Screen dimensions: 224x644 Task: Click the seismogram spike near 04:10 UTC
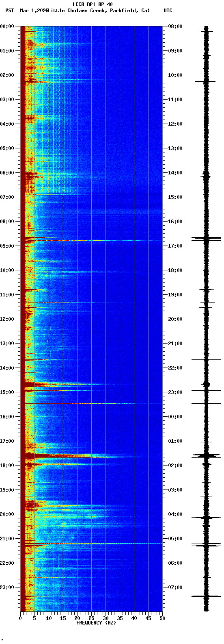pyautogui.click(x=206, y=518)
